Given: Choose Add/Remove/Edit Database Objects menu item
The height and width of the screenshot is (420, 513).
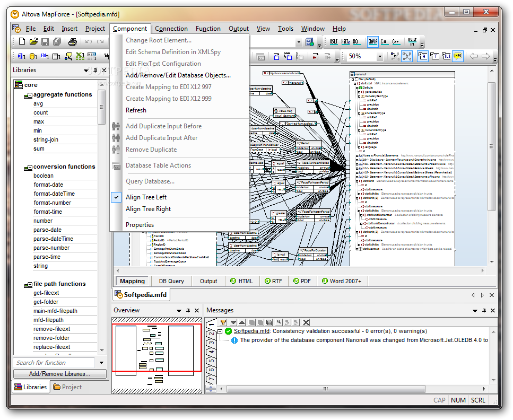Looking at the screenshot, I should tap(178, 75).
